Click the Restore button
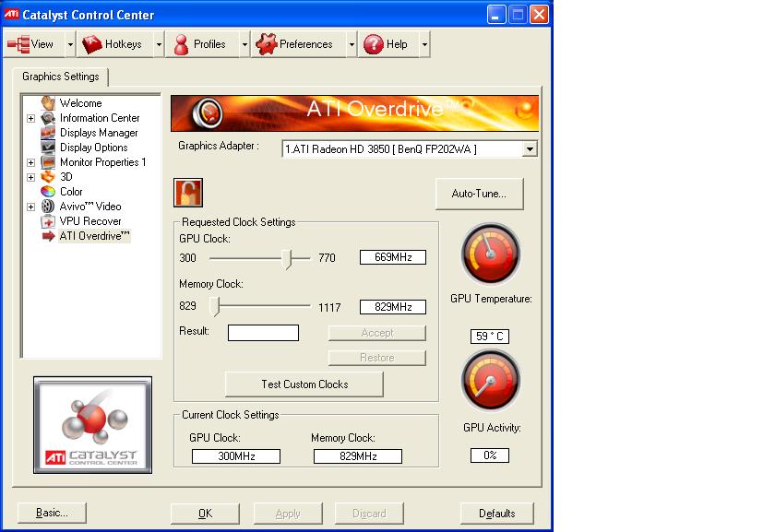 pos(377,358)
